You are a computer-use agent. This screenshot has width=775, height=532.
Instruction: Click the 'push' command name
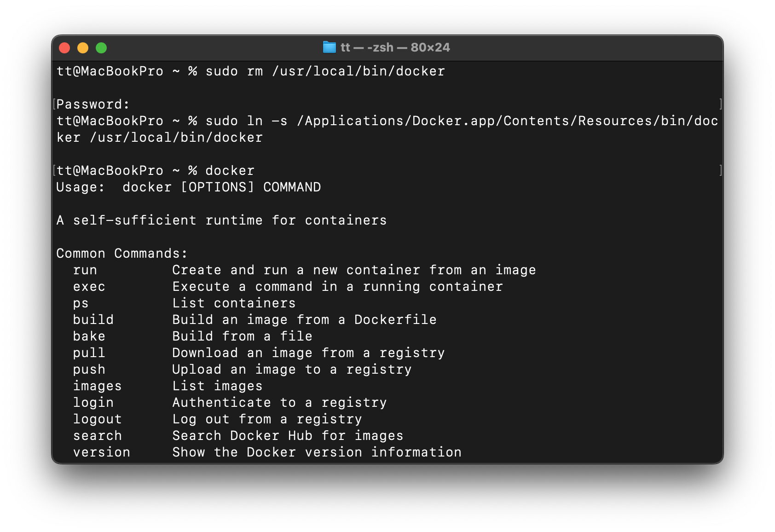(x=89, y=370)
